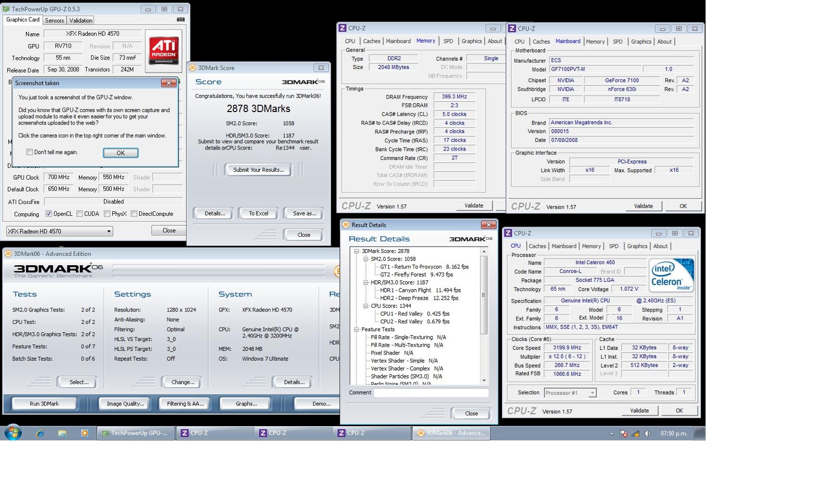Click the GPU Clock 700 MHz field
Screen dimensions: 831x504
click(x=59, y=177)
